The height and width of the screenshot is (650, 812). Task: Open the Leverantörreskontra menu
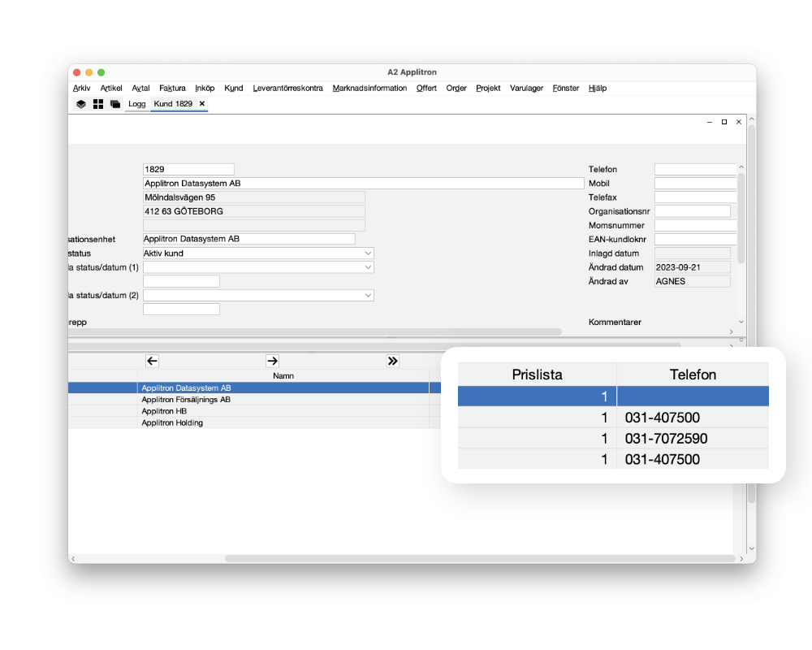[x=288, y=88]
